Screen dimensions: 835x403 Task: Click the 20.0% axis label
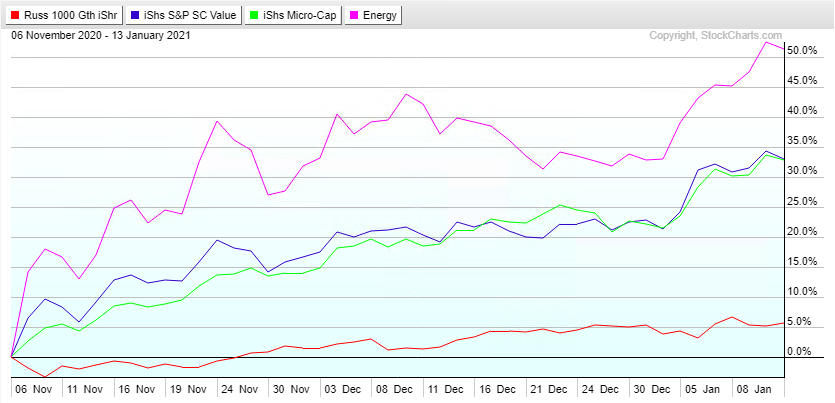(803, 232)
